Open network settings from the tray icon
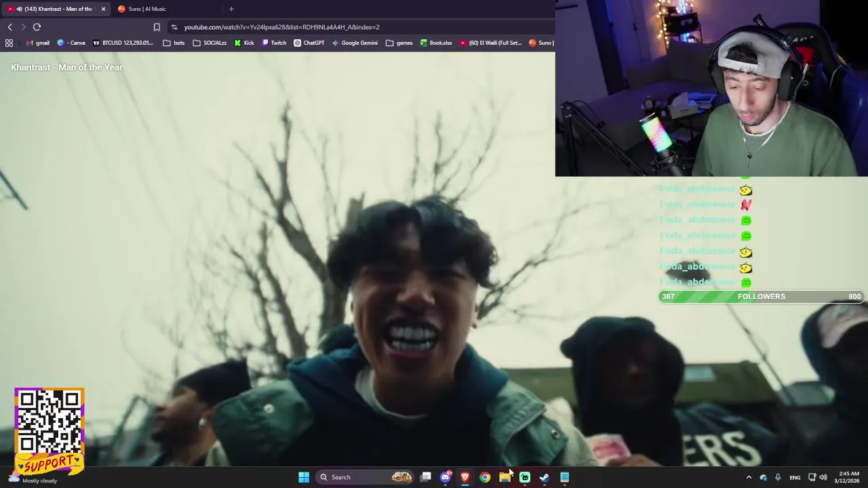 [x=812, y=477]
